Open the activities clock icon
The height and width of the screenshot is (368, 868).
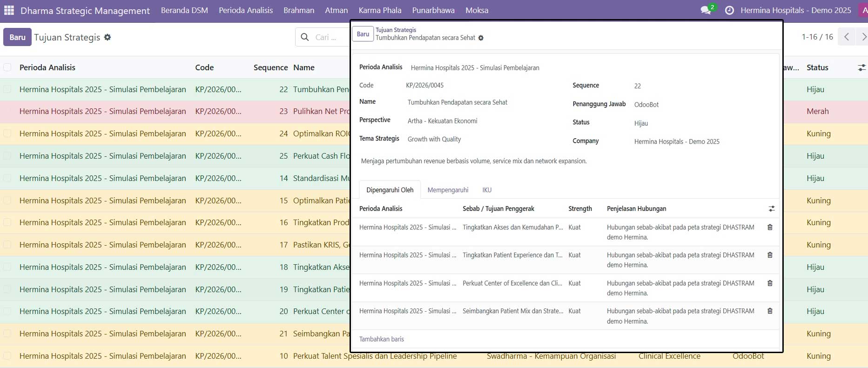729,10
